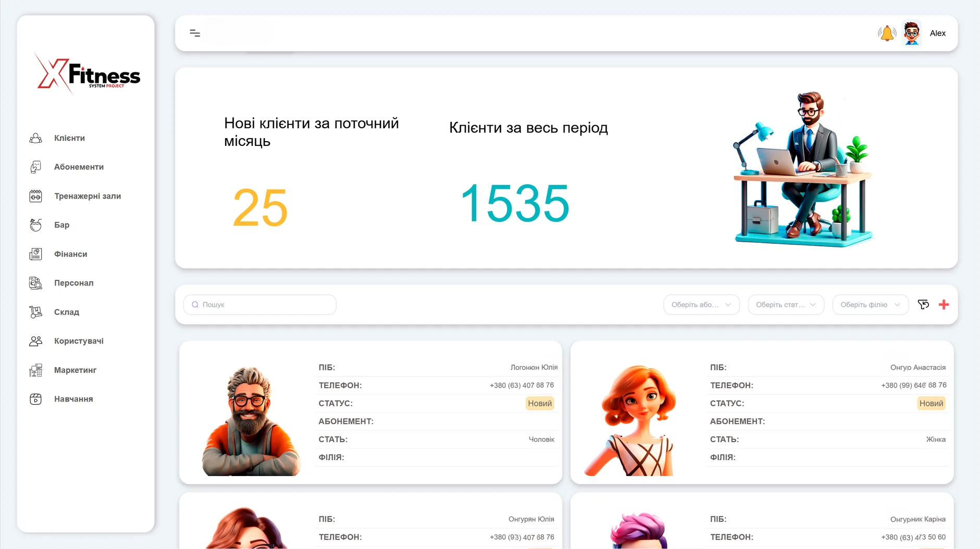Click the Новий status badge of Онгуо Анастасія
The height and width of the screenshot is (549, 980).
(x=931, y=403)
